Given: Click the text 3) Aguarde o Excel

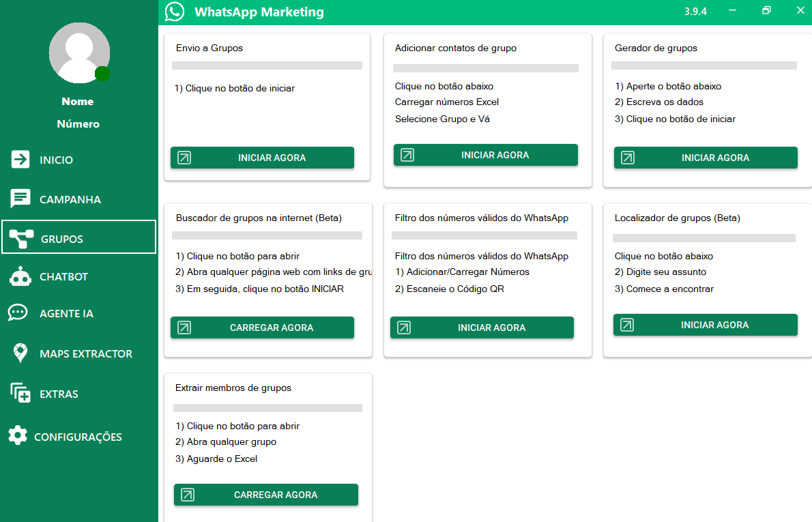Looking at the screenshot, I should coord(216,459).
